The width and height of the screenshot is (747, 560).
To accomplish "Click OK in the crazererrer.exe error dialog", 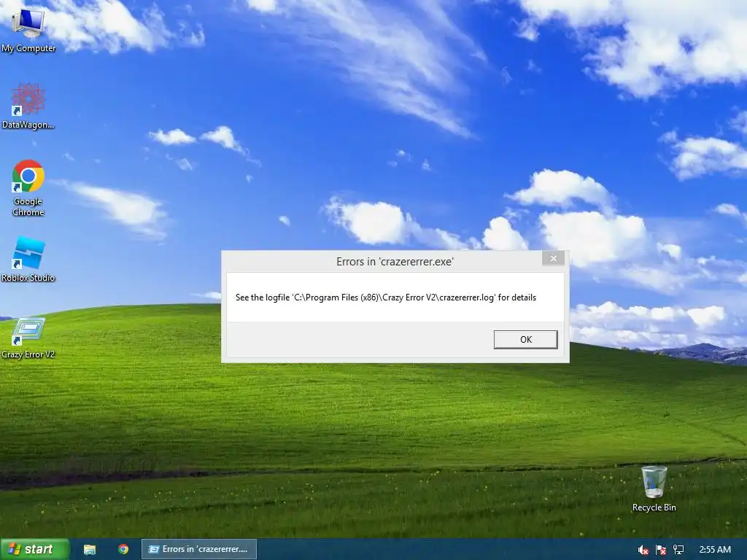I will pos(525,340).
